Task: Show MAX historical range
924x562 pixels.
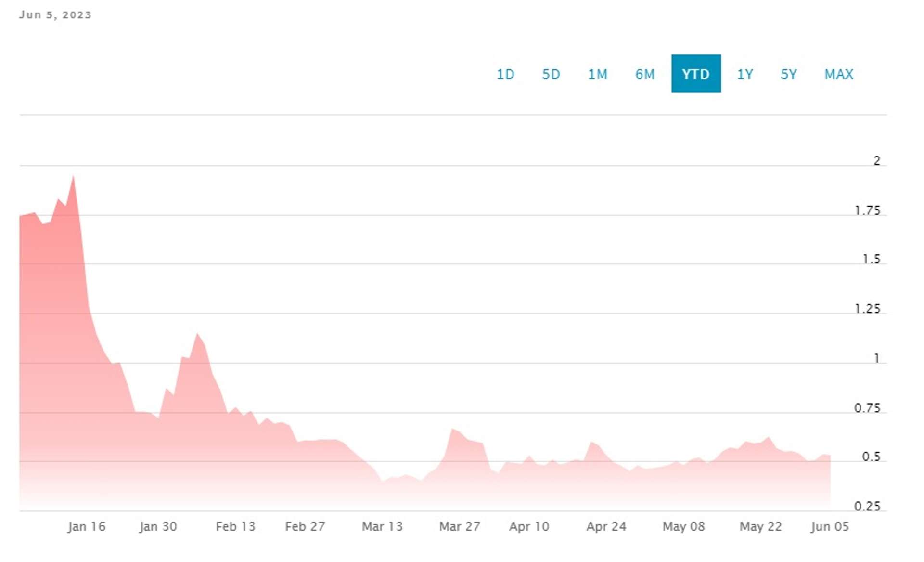Action: (839, 74)
